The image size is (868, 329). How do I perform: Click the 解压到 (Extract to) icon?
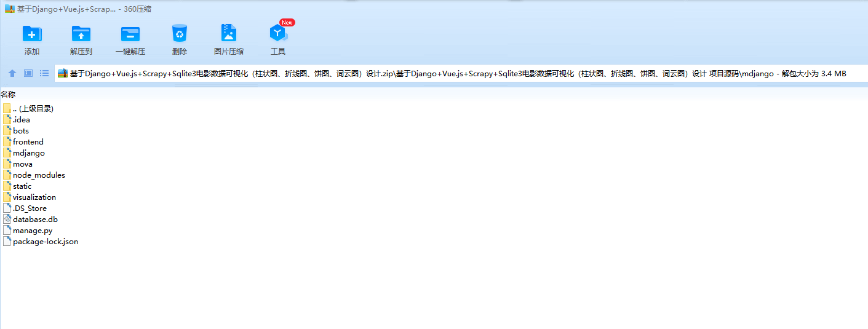click(81, 34)
